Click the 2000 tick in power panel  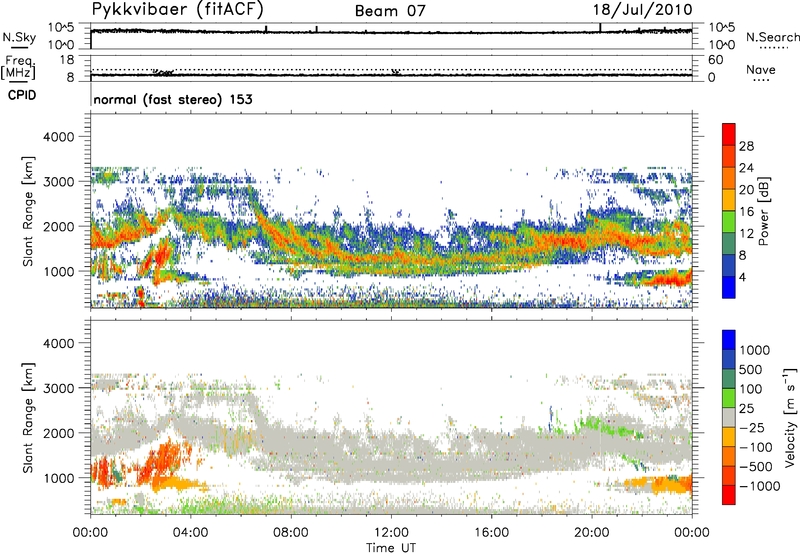58,226
